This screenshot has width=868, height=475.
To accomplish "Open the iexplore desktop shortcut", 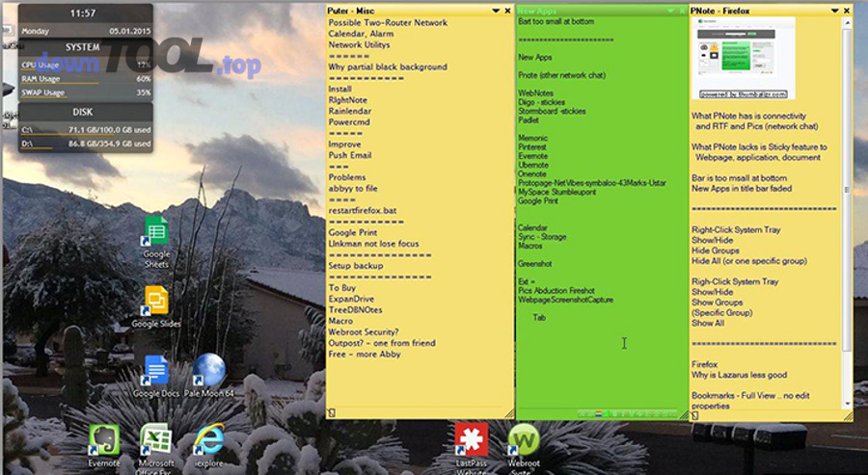I will [x=208, y=440].
